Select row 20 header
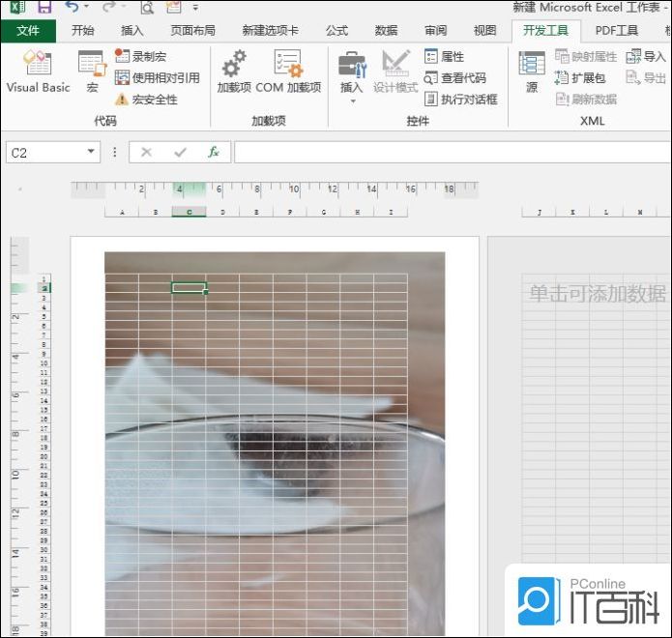 44,456
